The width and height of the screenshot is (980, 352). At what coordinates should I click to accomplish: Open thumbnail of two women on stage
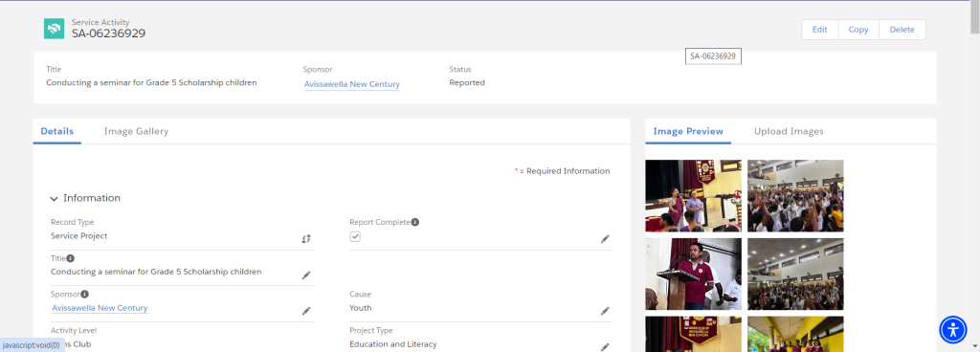click(x=693, y=195)
